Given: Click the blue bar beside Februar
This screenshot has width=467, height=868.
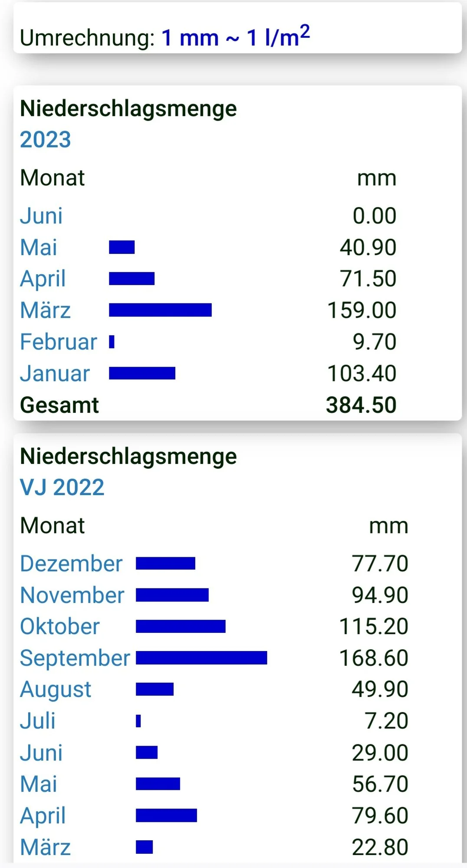Looking at the screenshot, I should [112, 342].
